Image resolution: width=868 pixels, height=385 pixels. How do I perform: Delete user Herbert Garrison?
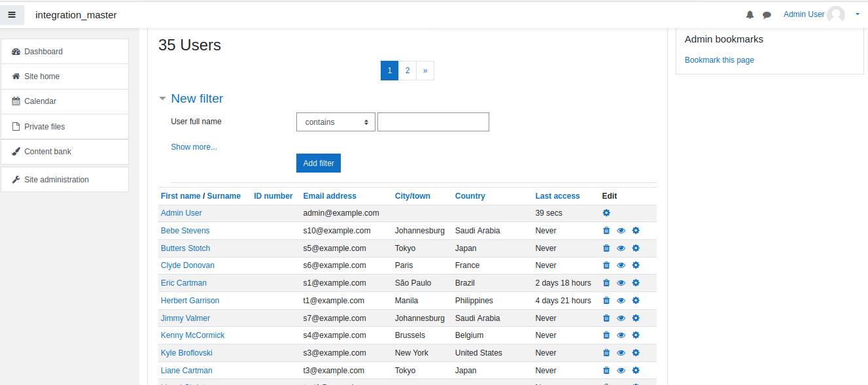pos(606,301)
